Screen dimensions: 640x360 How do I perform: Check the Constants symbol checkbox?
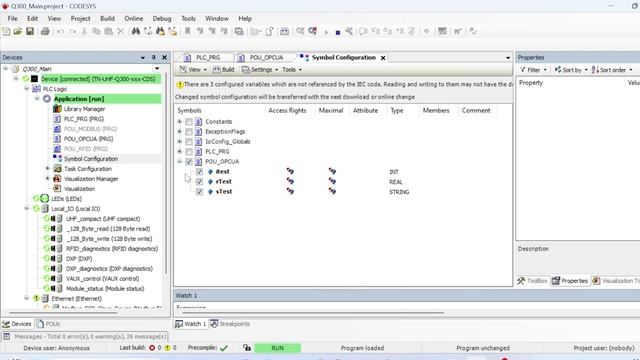[x=189, y=122]
